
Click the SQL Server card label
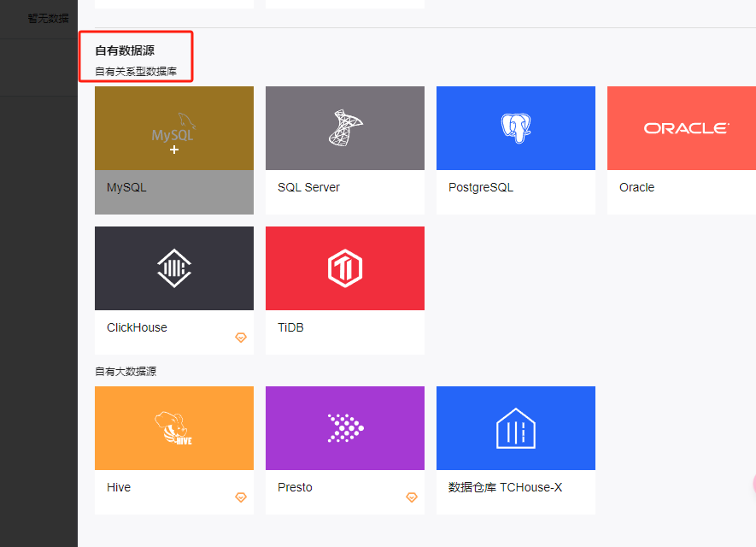coord(308,187)
